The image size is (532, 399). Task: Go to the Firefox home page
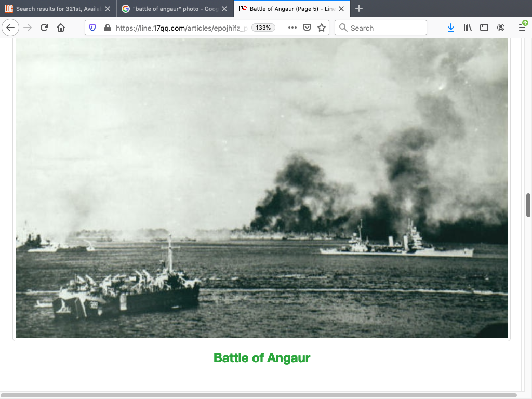tap(61, 28)
